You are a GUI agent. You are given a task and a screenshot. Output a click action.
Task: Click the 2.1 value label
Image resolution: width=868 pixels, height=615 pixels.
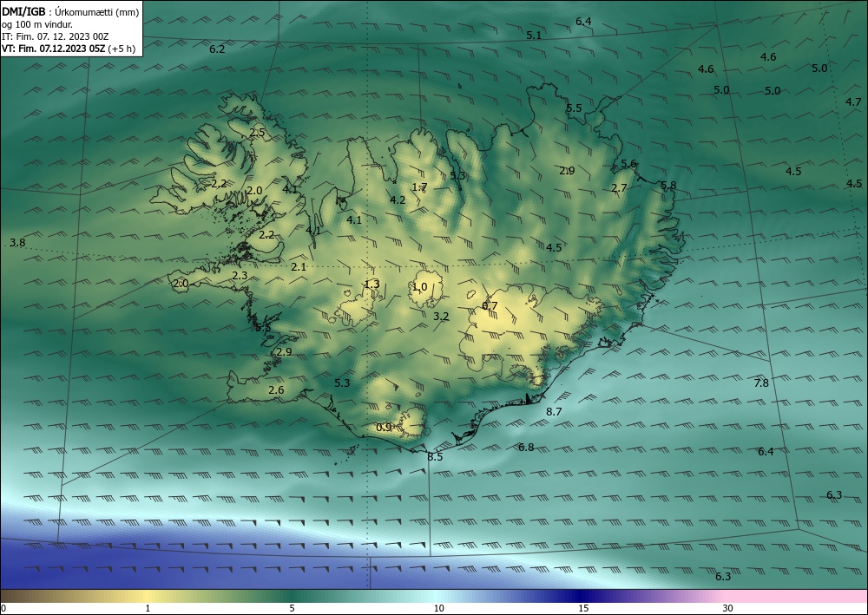pyautogui.click(x=299, y=267)
